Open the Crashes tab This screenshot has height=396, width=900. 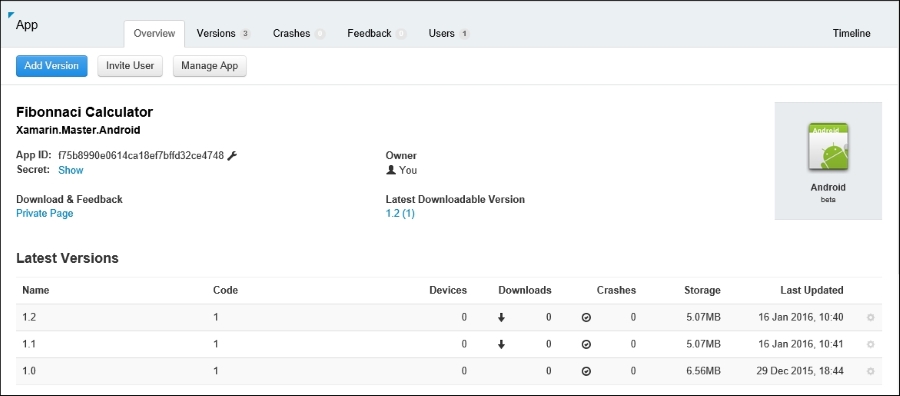pyautogui.click(x=298, y=33)
